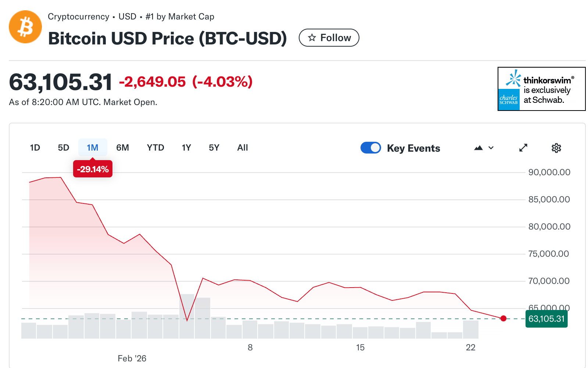Switch chart to 6M range
This screenshot has height=368, width=588.
coord(123,148)
